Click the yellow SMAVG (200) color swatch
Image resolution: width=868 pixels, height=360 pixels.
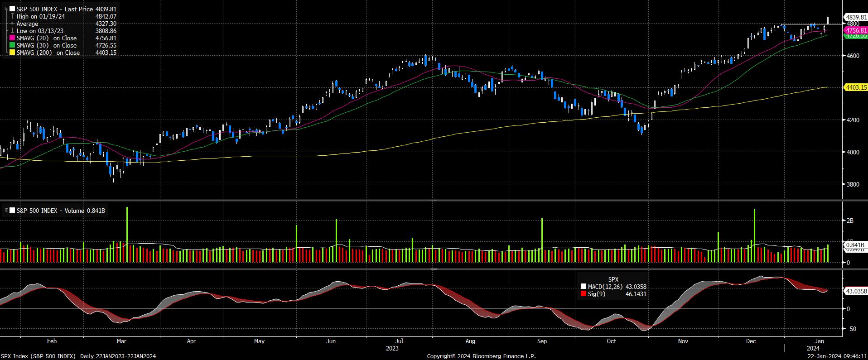[x=12, y=53]
